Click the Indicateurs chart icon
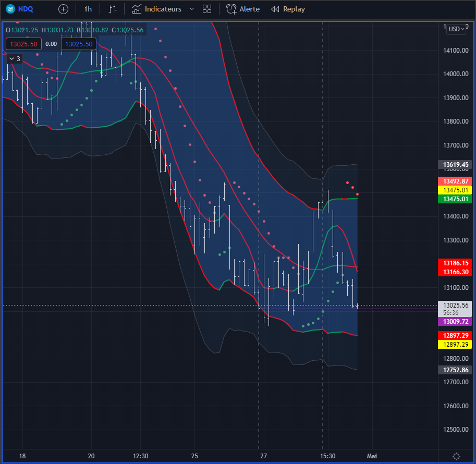The width and height of the screenshot is (476, 464). (x=137, y=9)
